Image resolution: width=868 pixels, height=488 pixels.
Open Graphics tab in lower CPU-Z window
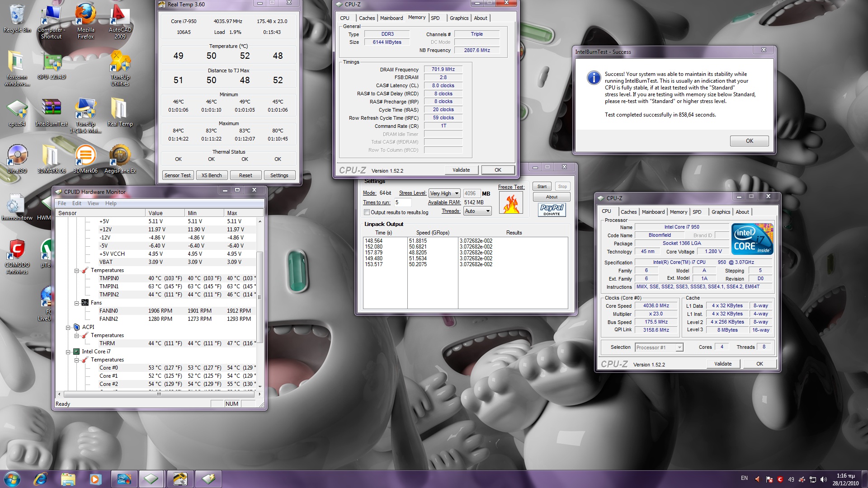point(721,212)
